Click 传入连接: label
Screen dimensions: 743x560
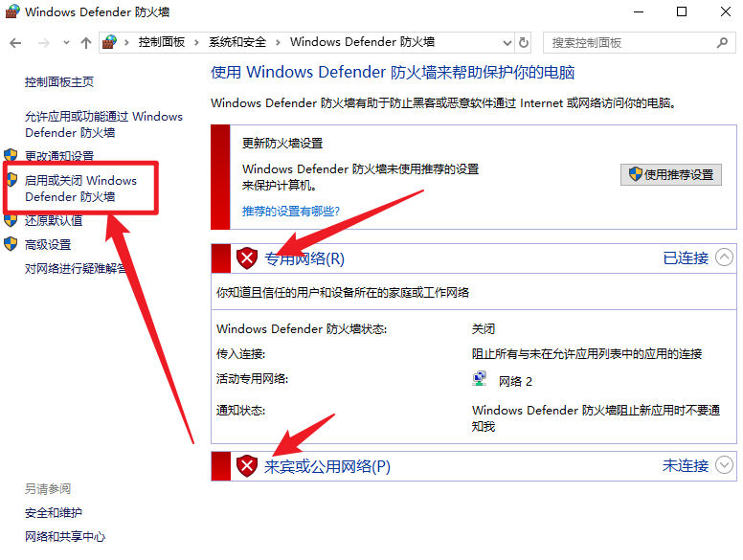click(240, 354)
